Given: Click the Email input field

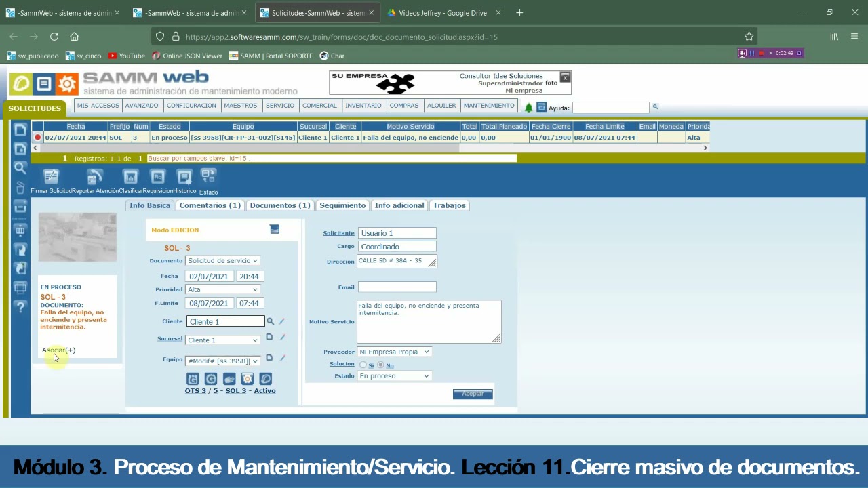Looking at the screenshot, I should click(397, 287).
